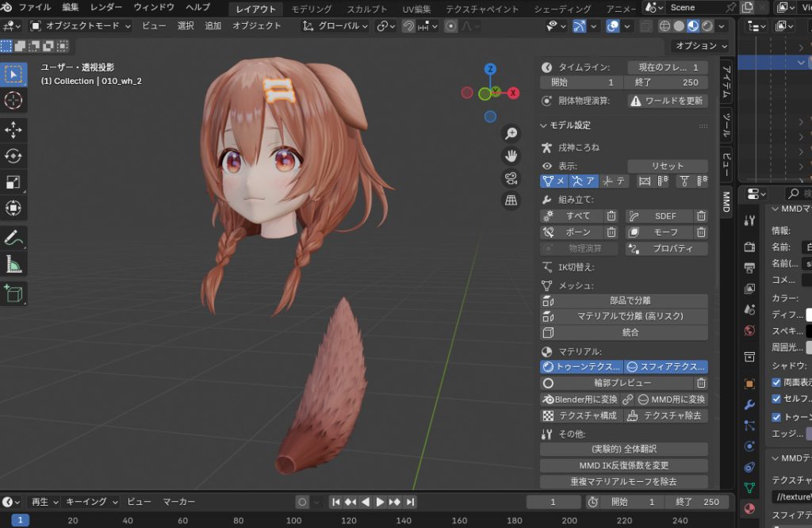Enable the トゥーンテクスチャ toggle button
The height and width of the screenshot is (528, 812).
tap(580, 367)
